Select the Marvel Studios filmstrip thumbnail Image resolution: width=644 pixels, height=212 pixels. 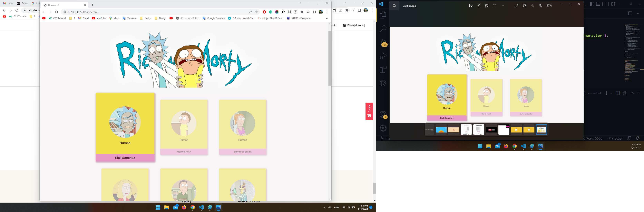click(491, 130)
